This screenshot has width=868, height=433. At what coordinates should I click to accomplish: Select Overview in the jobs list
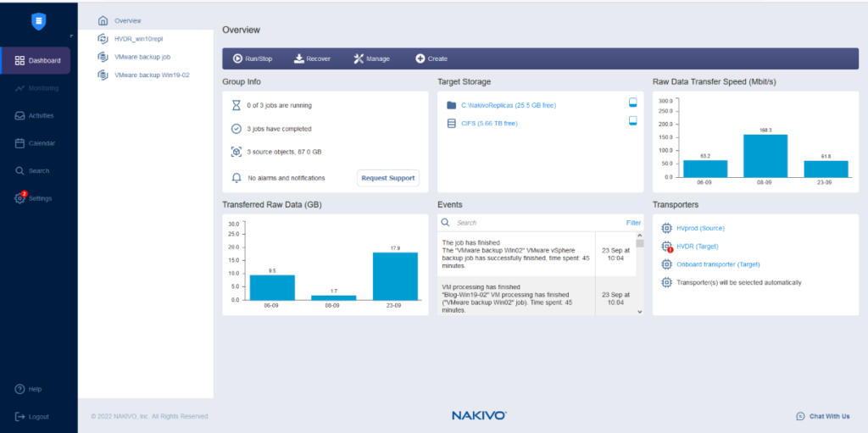(x=146, y=20)
